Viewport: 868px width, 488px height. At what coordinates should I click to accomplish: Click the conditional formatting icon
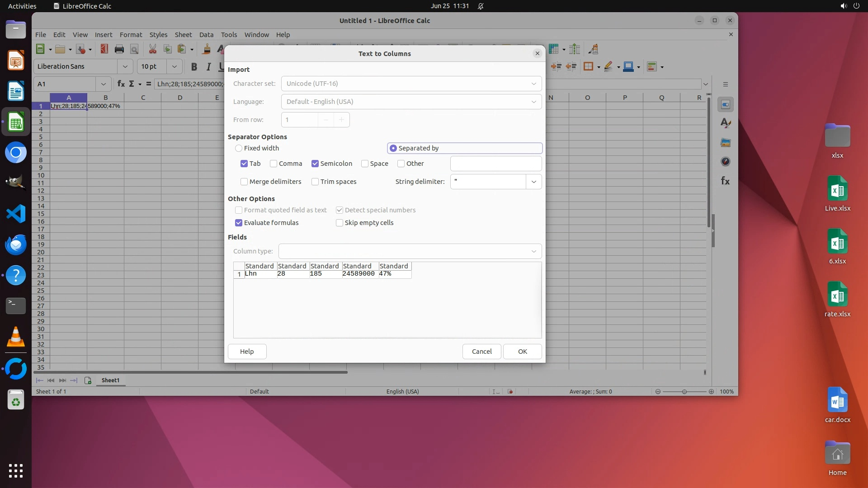tap(651, 67)
